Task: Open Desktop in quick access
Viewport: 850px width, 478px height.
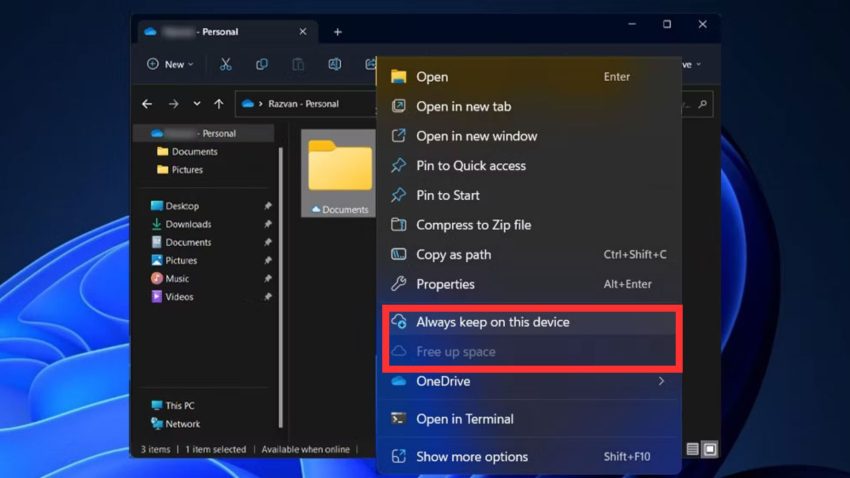Action: [x=175, y=206]
